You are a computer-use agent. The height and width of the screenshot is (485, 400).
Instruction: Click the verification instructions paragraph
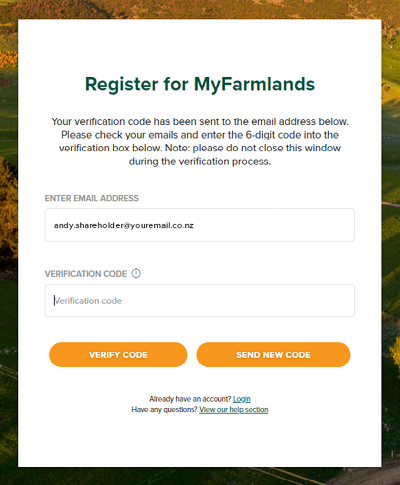[x=200, y=141]
